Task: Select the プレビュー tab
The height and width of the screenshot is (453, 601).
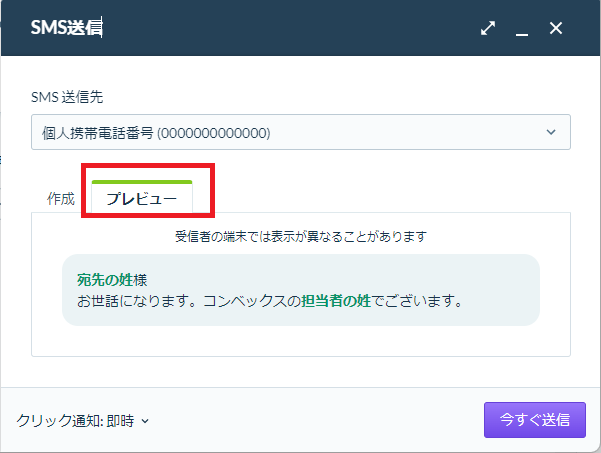Action: tap(142, 197)
